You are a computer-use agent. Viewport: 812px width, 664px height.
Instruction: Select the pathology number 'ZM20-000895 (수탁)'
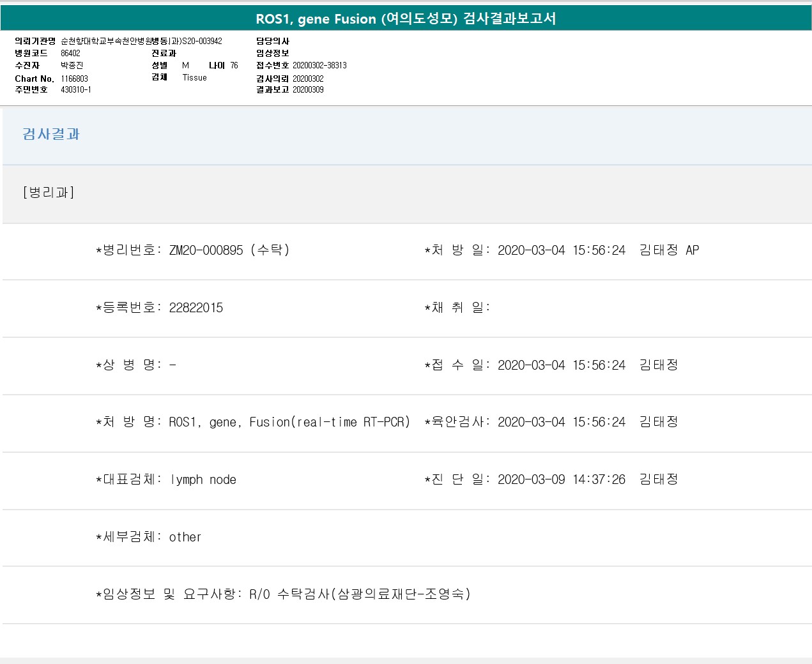tap(229, 250)
